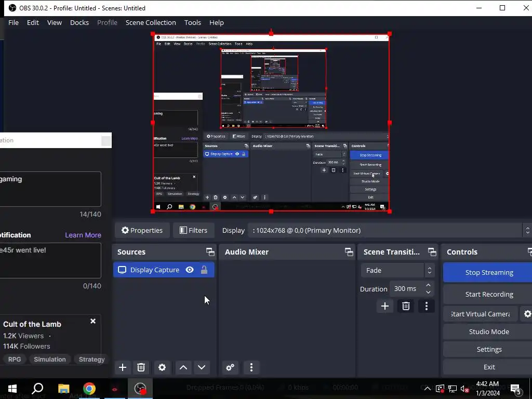Open source Properties button above Sources
The height and width of the screenshot is (399, 532).
(142, 230)
